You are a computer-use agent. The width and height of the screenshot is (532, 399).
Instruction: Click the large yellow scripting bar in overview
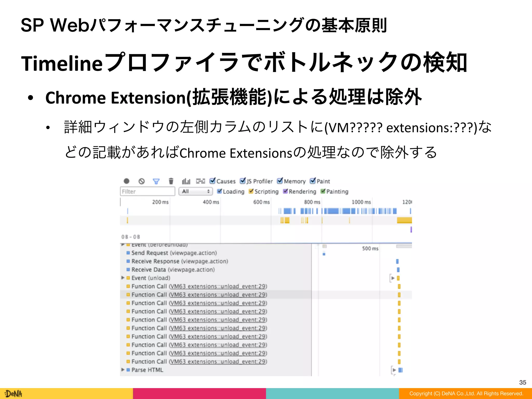coord(404,220)
